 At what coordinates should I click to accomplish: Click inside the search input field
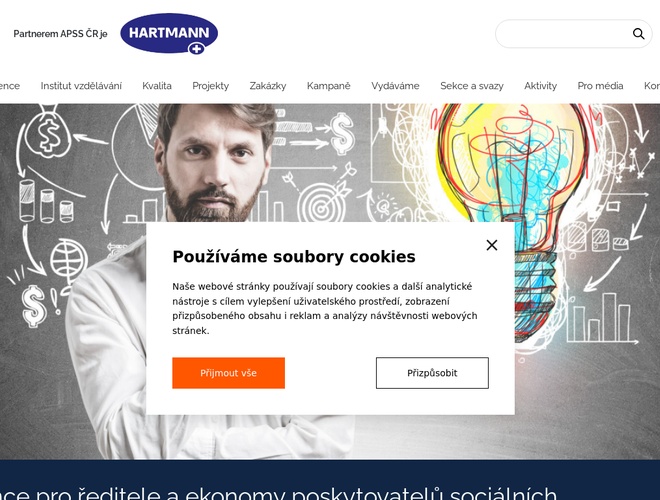click(x=564, y=34)
